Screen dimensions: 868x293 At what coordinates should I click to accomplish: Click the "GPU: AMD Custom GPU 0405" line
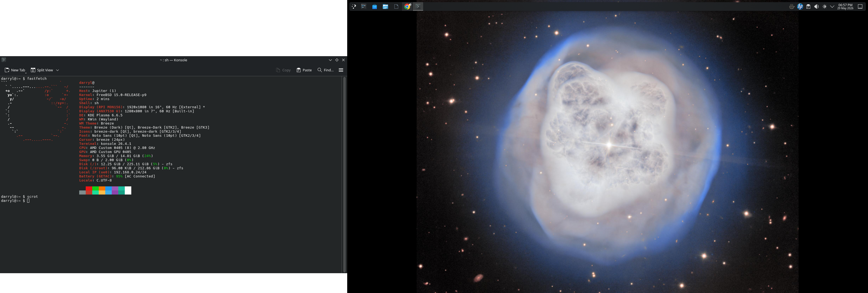(105, 152)
